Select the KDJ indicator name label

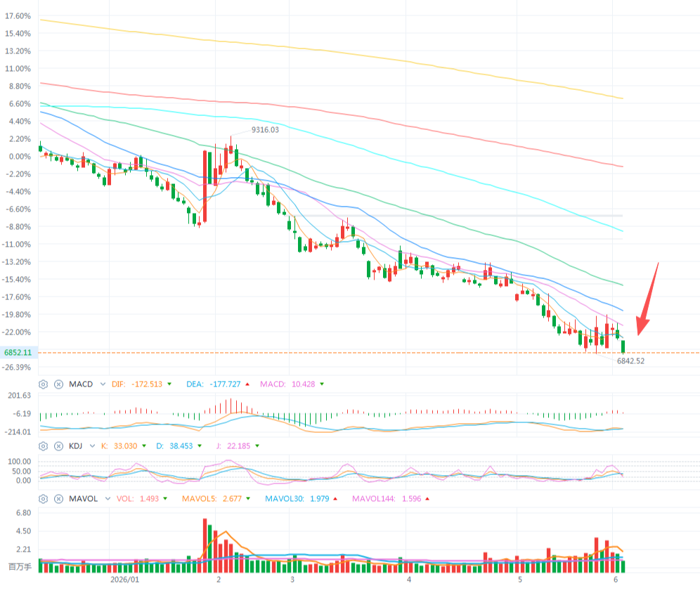[x=75, y=446]
